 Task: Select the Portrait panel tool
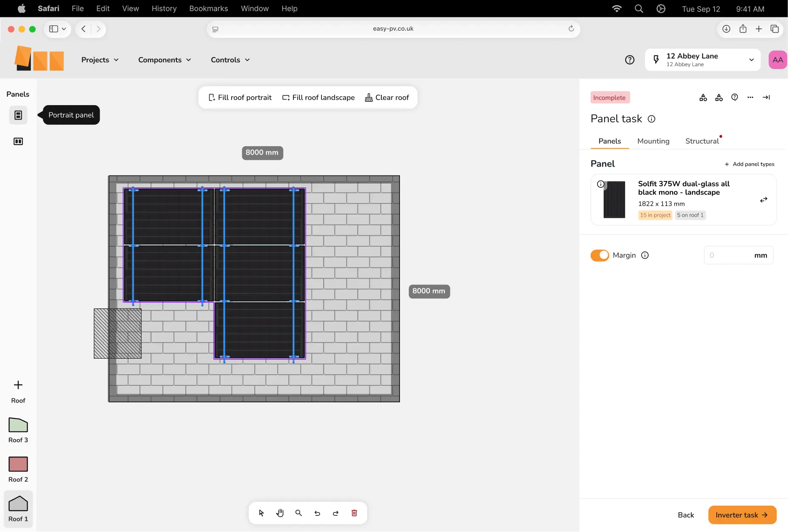[18, 115]
